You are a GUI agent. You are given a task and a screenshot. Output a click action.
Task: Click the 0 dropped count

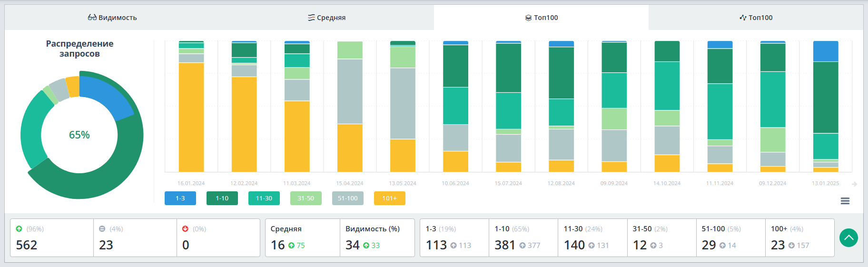(x=186, y=245)
